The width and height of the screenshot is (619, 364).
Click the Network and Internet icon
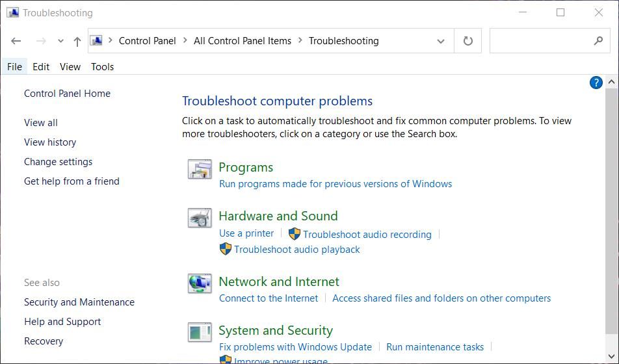[x=200, y=283]
